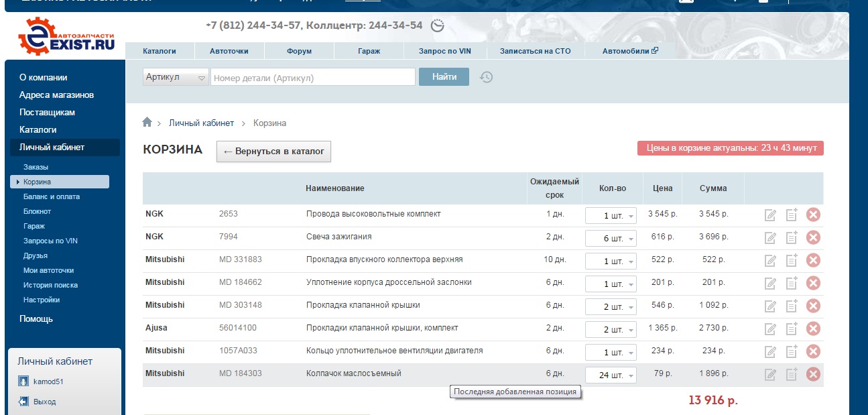Open the Артикул search type dropdown
868x415 pixels.
pyautogui.click(x=177, y=78)
